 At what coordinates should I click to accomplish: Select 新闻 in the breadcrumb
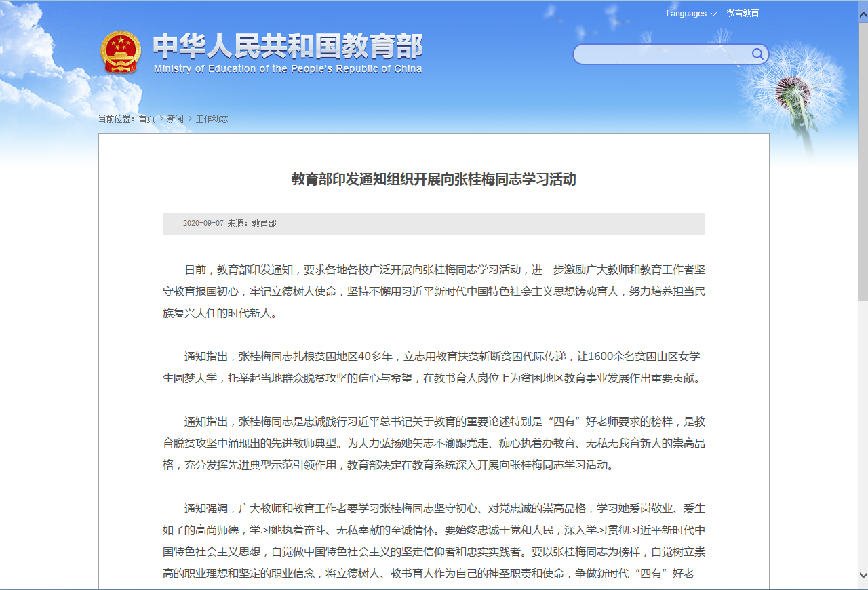pyautogui.click(x=175, y=119)
